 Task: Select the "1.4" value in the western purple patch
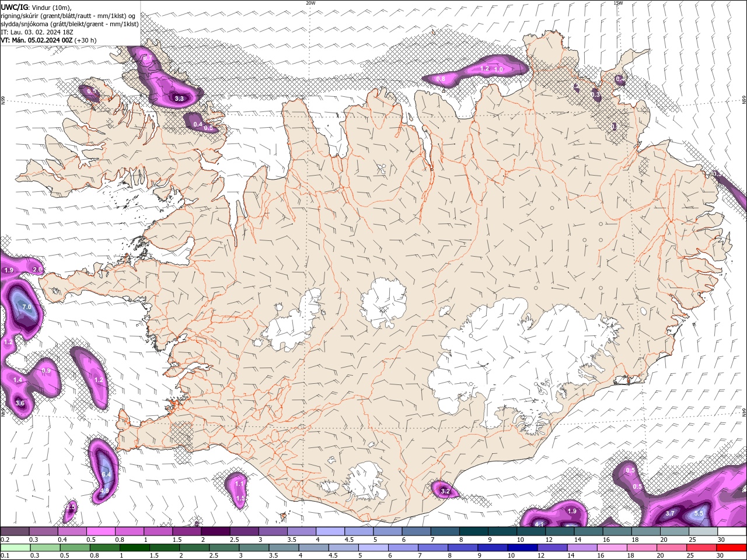[x=18, y=380]
